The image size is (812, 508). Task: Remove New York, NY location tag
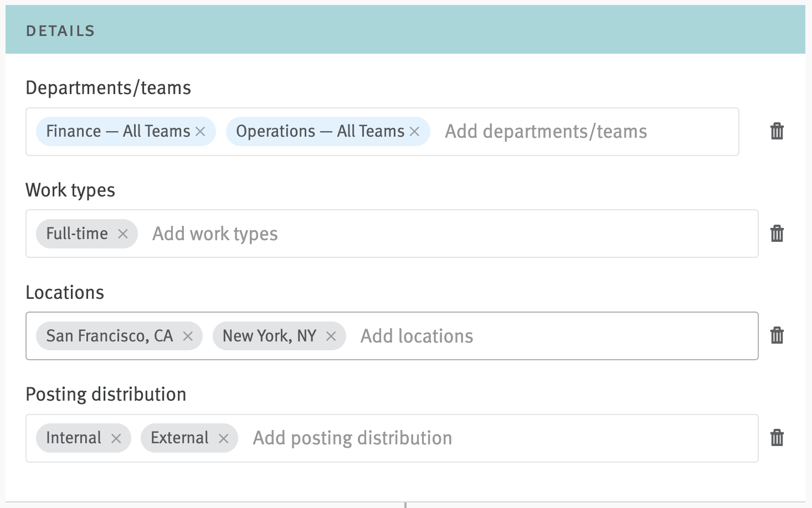coord(331,336)
